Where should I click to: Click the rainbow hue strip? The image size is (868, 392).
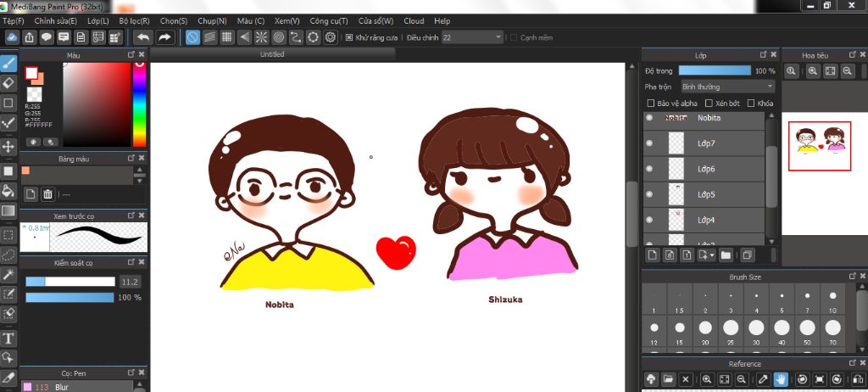(139, 104)
